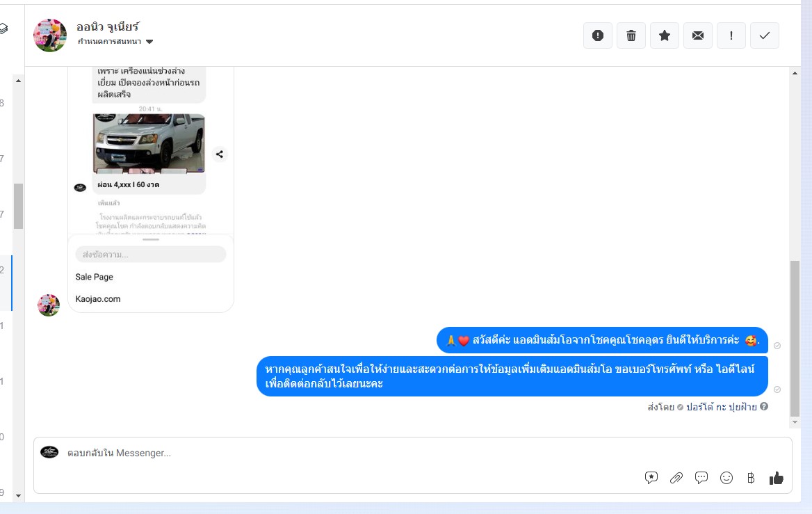Star this conversation as follow-up
This screenshot has width=812, height=514.
(x=665, y=35)
